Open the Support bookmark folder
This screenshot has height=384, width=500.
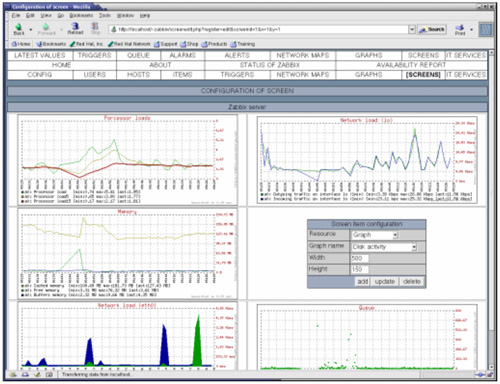pos(165,44)
